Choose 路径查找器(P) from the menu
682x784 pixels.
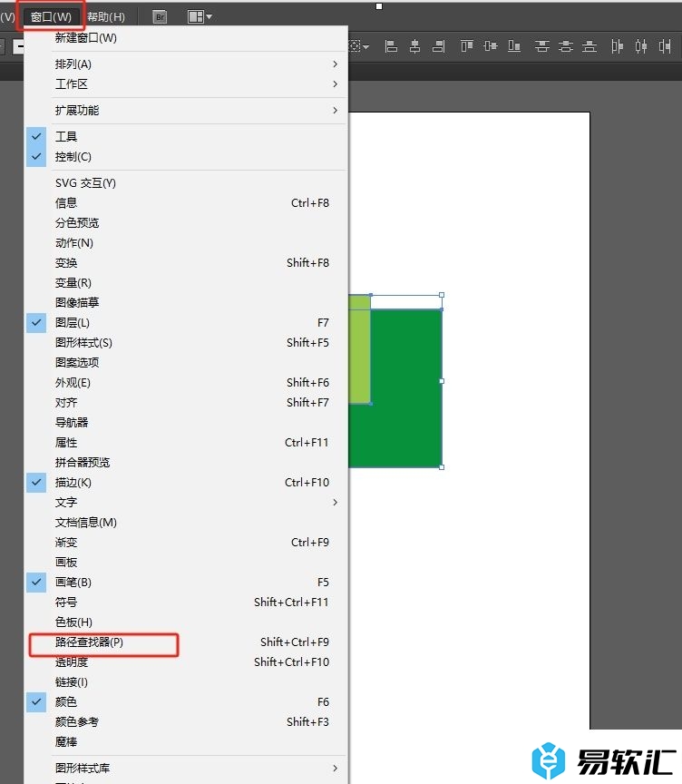[186, 642]
